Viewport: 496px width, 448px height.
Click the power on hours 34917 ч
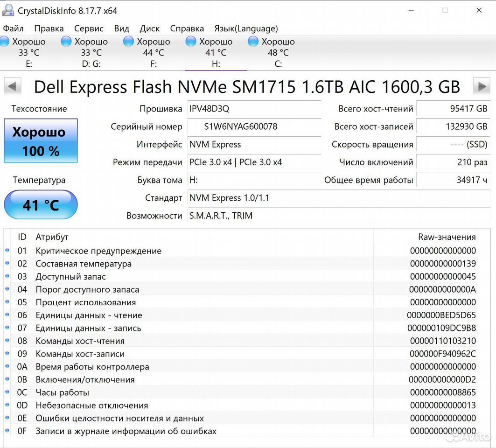click(453, 180)
